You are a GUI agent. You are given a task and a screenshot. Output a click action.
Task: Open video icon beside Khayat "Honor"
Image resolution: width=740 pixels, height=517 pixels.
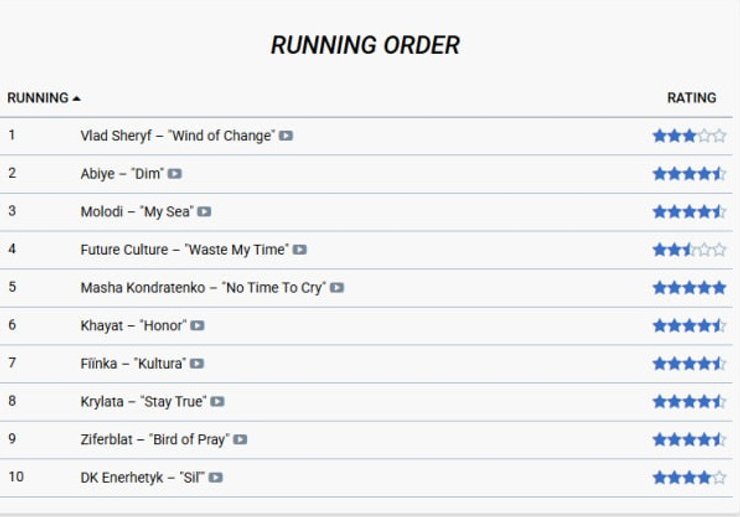pos(198,326)
